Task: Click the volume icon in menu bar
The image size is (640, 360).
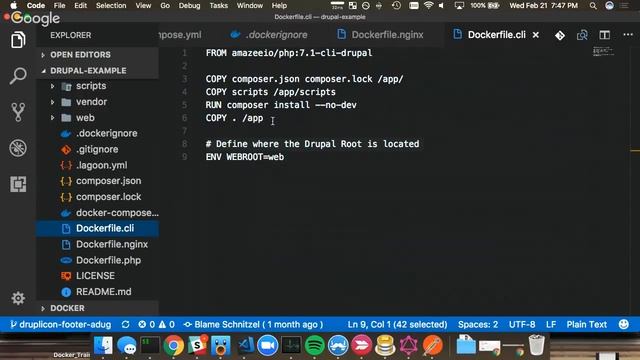Action: tap(441, 6)
